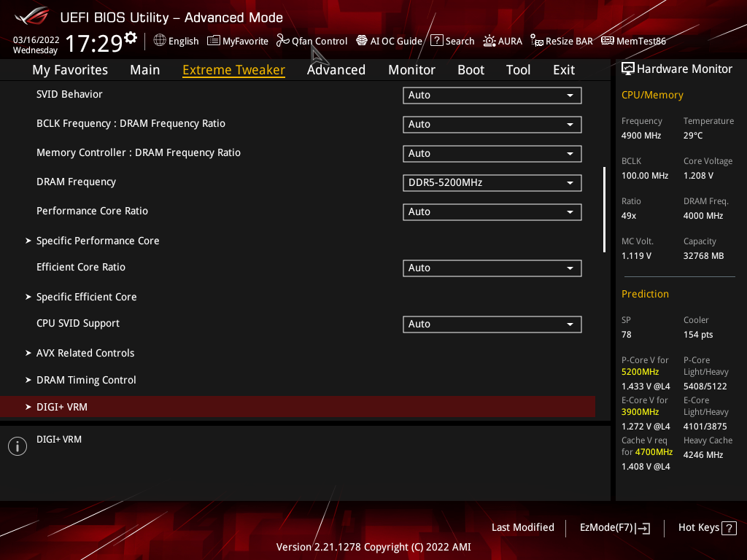747x560 pixels.
Task: Click the DRAM Frequency label
Action: (76, 182)
